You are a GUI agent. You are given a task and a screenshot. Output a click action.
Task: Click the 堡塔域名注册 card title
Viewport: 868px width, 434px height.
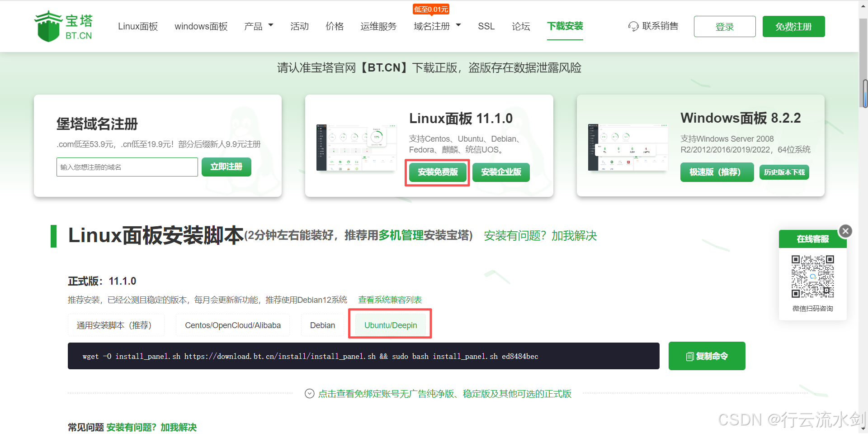pos(97,124)
